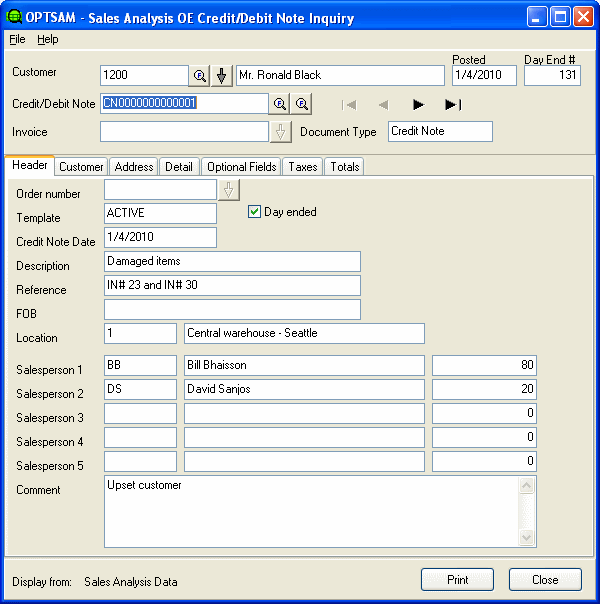The width and height of the screenshot is (600, 604).
Task: Go to the next credit note record
Action: (x=418, y=105)
